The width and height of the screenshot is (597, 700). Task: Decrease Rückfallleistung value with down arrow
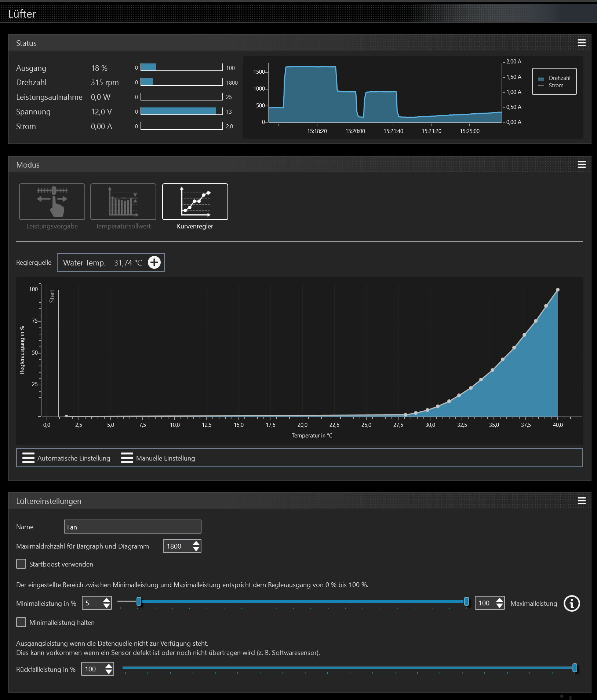pyautogui.click(x=109, y=672)
